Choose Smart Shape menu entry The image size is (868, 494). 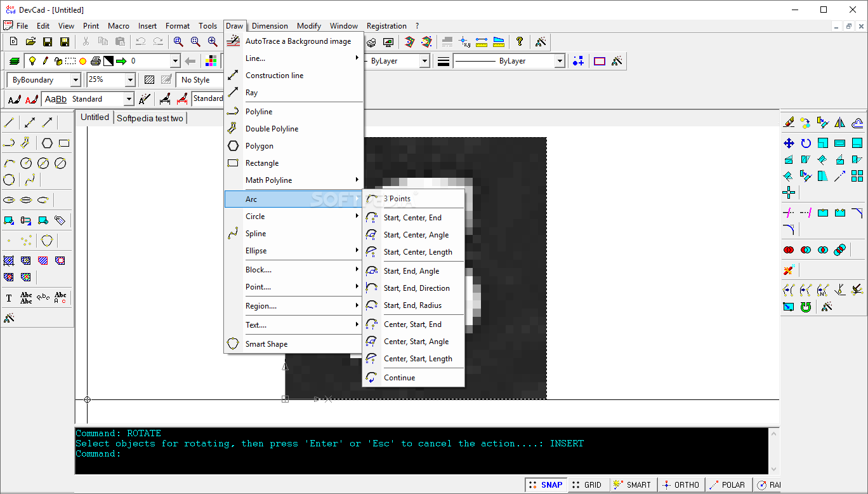pos(294,344)
